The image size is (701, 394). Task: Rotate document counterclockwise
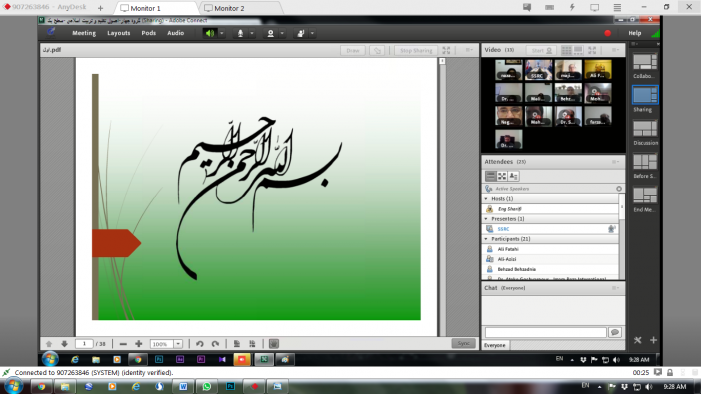[x=200, y=343]
